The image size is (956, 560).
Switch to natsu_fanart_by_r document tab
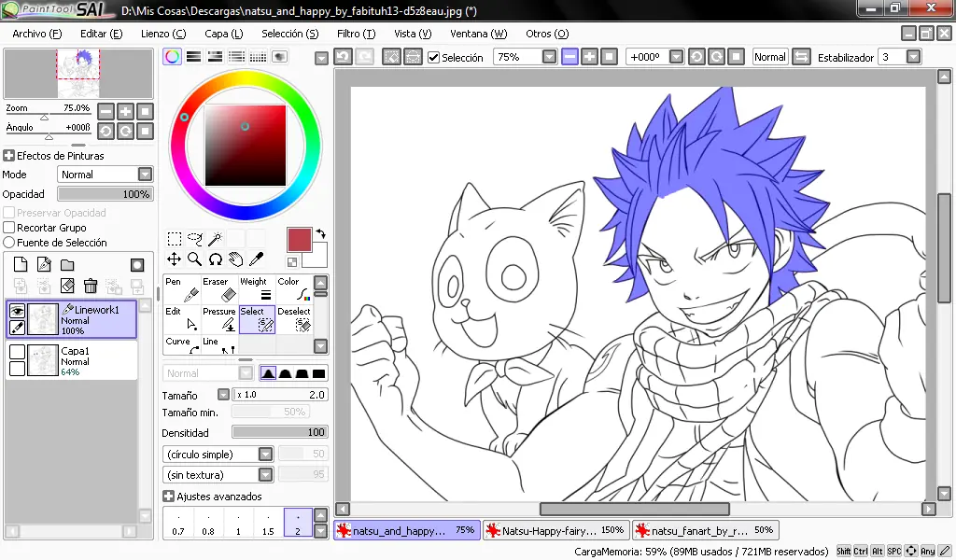[x=706, y=530]
